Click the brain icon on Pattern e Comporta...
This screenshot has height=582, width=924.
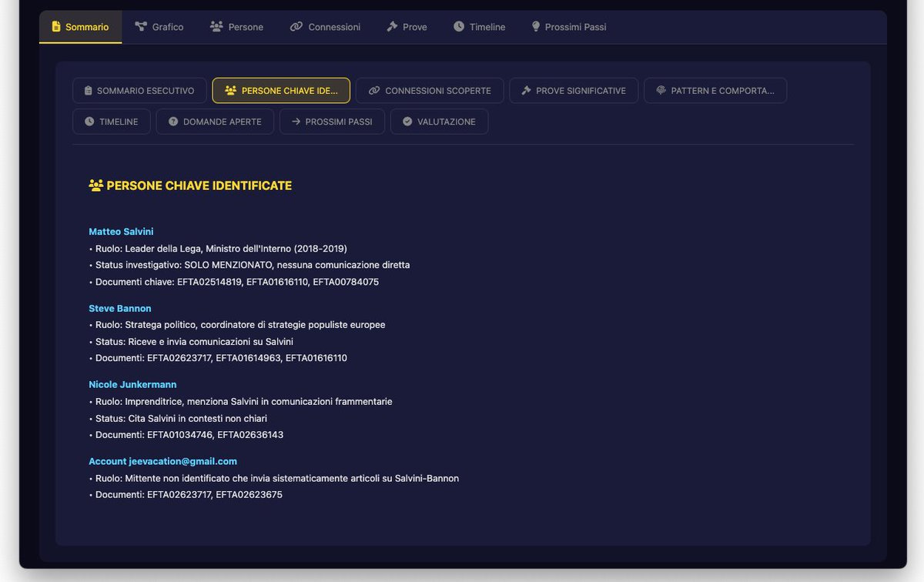pyautogui.click(x=661, y=91)
